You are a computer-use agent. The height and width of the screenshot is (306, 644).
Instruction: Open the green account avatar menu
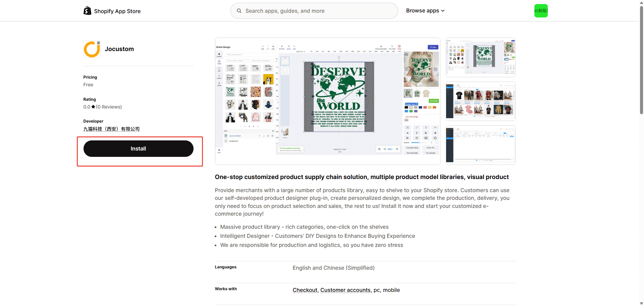[541, 11]
